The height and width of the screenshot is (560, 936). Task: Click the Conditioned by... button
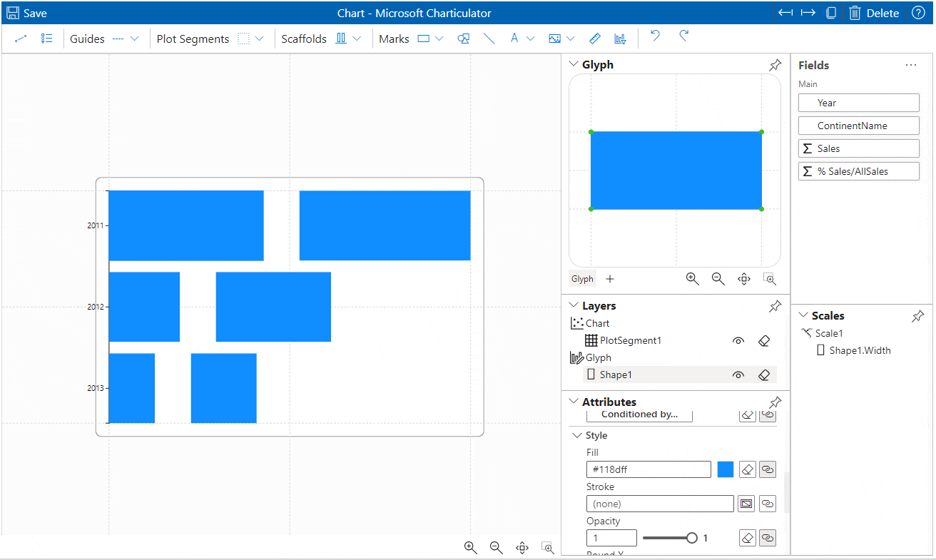click(639, 414)
